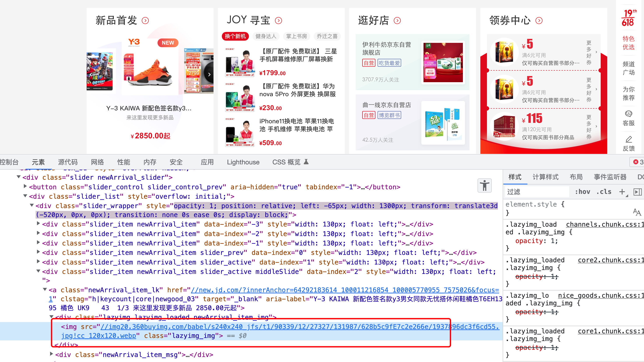The height and width of the screenshot is (362, 644).
Task: Switch to the 布局 layout tab
Action: coord(576,177)
